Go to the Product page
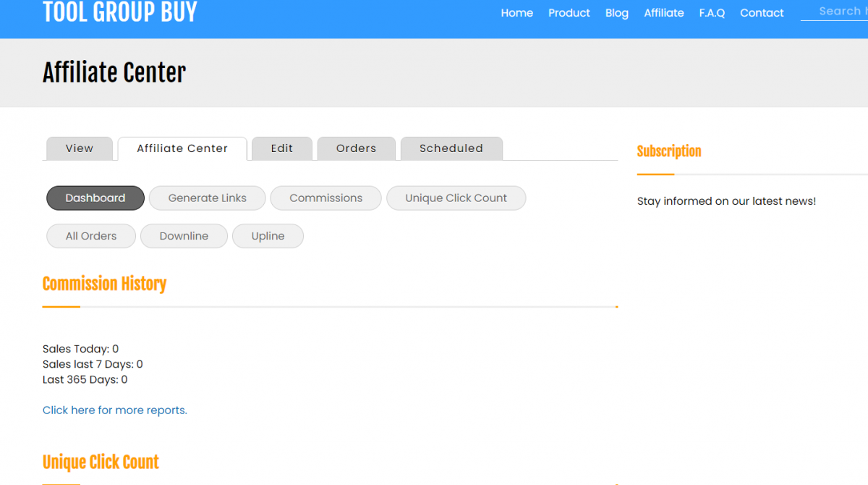The width and height of the screenshot is (868, 485). pyautogui.click(x=569, y=13)
